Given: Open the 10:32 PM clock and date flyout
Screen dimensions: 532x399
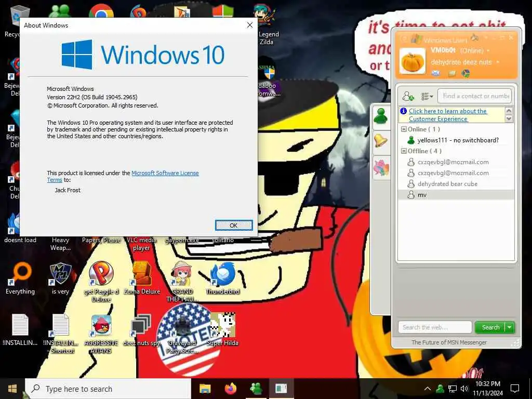Looking at the screenshot, I should [487, 389].
